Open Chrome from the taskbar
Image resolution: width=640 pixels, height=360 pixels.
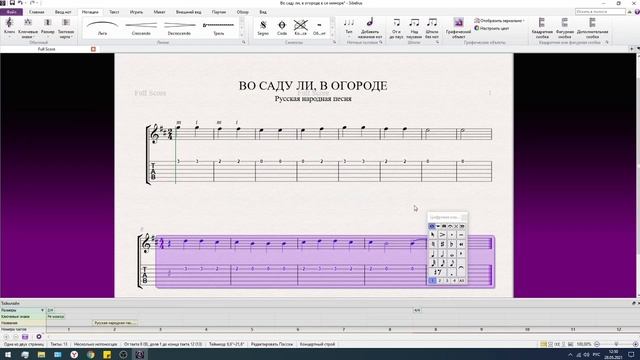point(90,354)
